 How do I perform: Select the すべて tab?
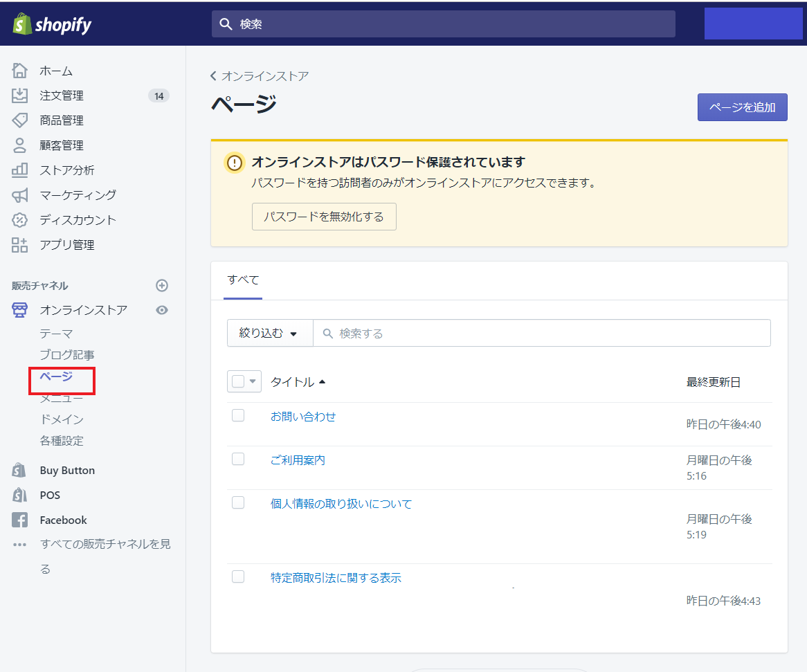click(243, 280)
